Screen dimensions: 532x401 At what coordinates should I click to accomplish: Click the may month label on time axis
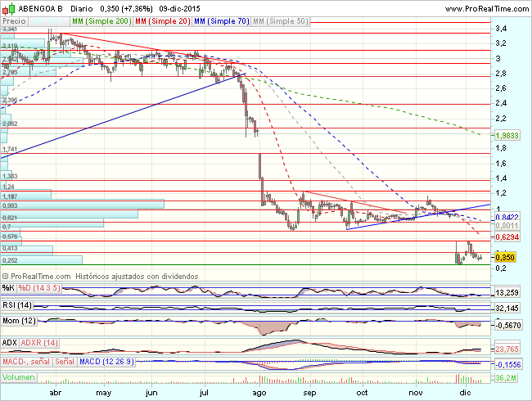pos(103,393)
